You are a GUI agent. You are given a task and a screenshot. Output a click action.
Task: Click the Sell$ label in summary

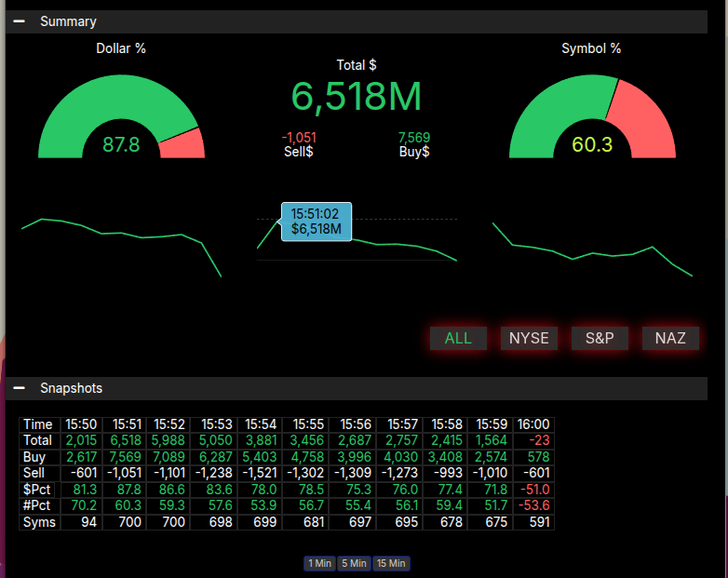[x=299, y=152]
